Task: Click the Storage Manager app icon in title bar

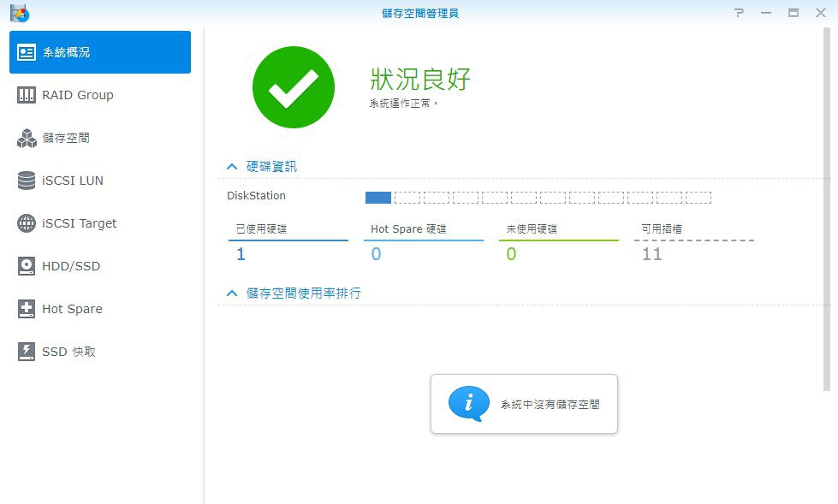Action: (19, 13)
